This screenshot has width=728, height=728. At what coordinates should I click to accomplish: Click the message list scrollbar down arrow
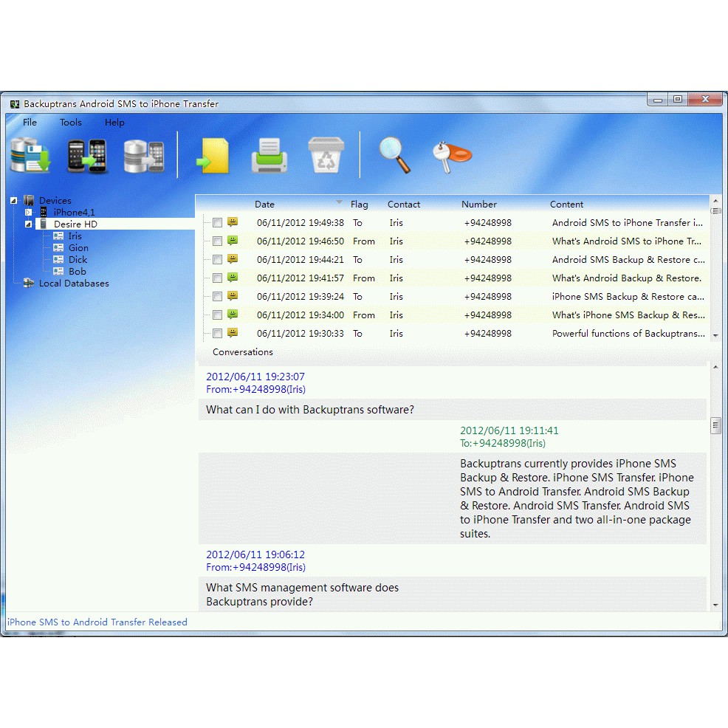pos(715,335)
